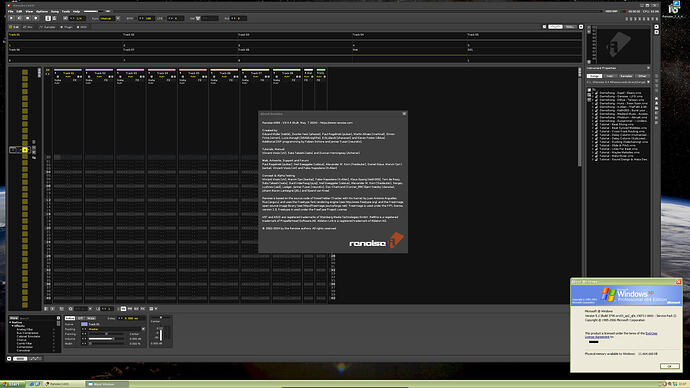Select the Samples tab in disk browser
The width and height of the screenshot is (690, 388).
click(x=626, y=76)
